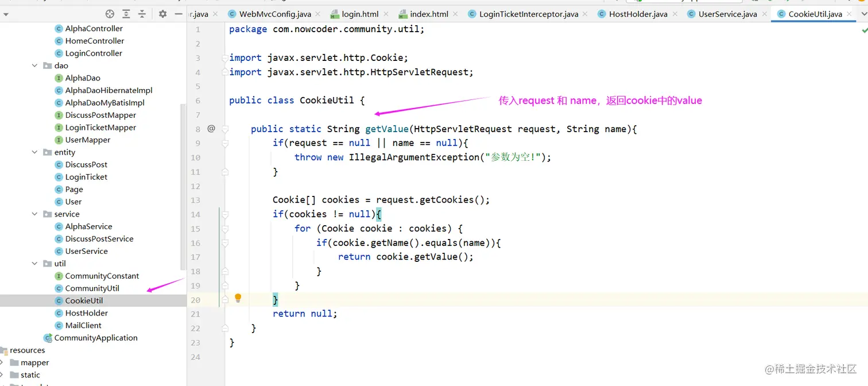Image resolution: width=868 pixels, height=386 pixels.
Task: Open the project view dropdown arrow
Action: click(x=6, y=14)
